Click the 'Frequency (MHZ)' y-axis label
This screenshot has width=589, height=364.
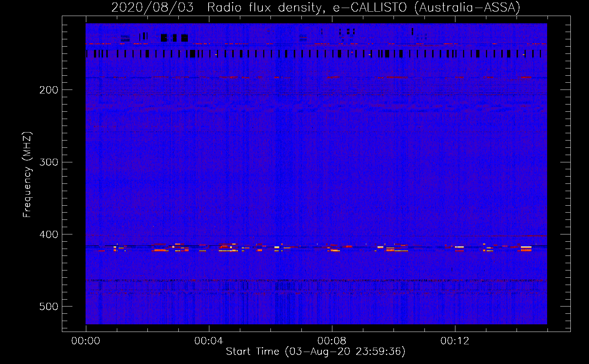point(27,175)
